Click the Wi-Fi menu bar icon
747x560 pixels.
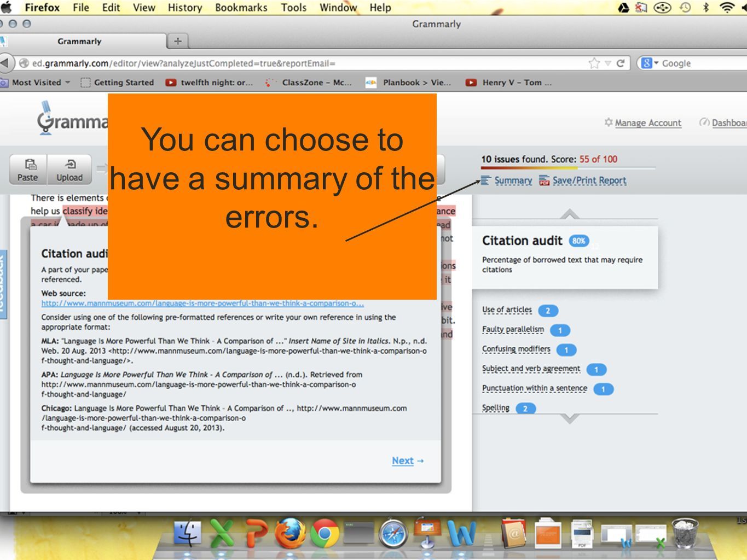727,8
